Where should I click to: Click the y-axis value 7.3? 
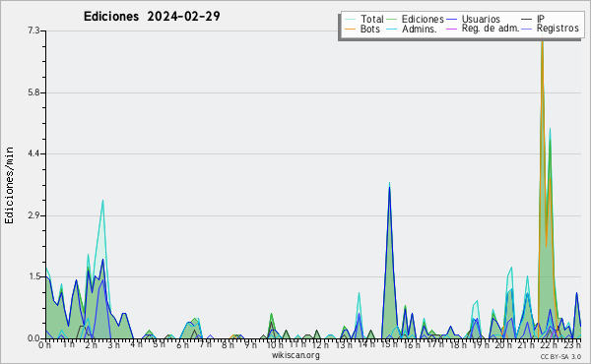33,30
